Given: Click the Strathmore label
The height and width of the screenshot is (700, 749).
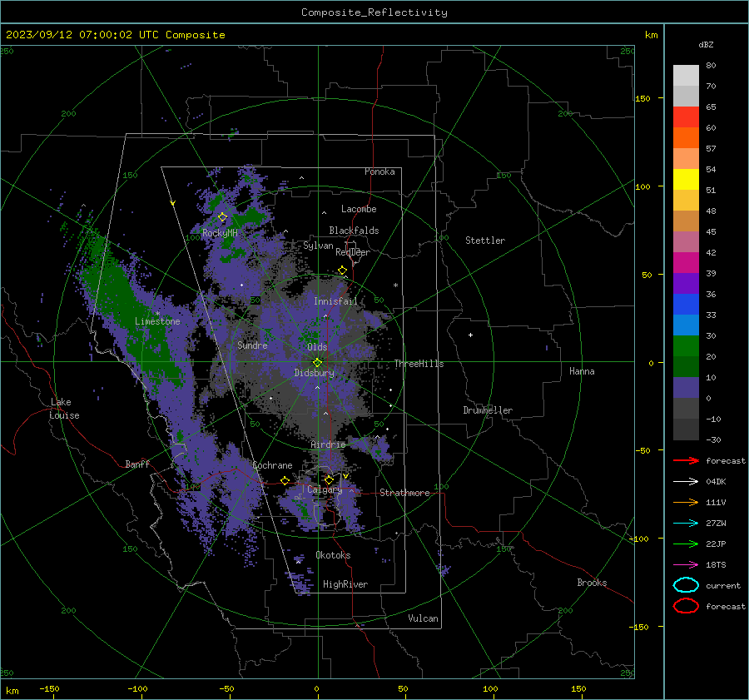Looking at the screenshot, I should 404,493.
